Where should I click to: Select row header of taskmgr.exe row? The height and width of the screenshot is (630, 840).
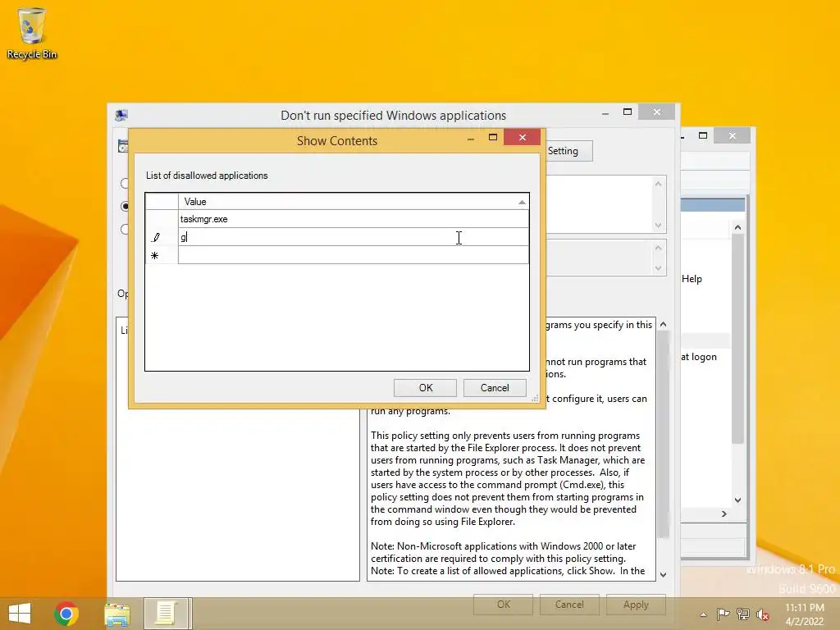162,219
